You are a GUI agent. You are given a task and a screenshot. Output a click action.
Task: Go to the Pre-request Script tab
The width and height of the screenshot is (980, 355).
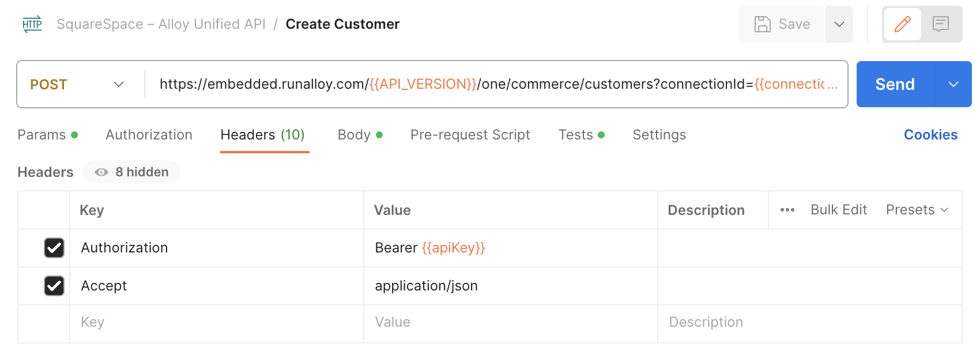[470, 135]
